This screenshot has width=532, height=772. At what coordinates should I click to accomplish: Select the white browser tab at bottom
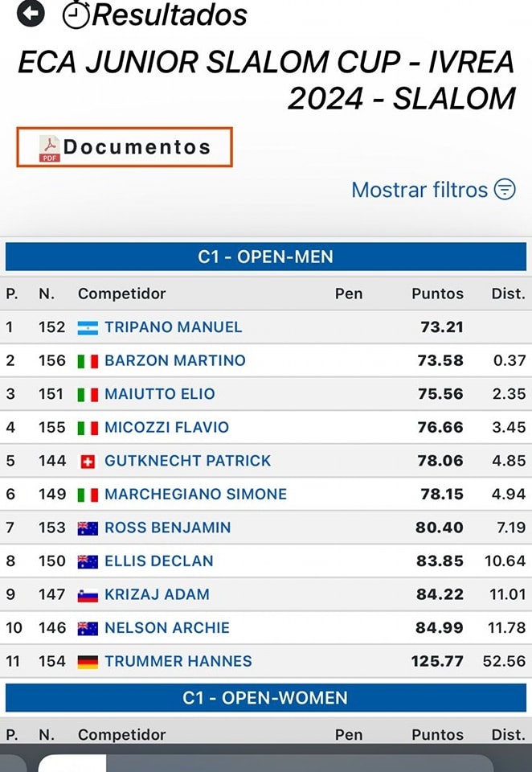point(72,763)
